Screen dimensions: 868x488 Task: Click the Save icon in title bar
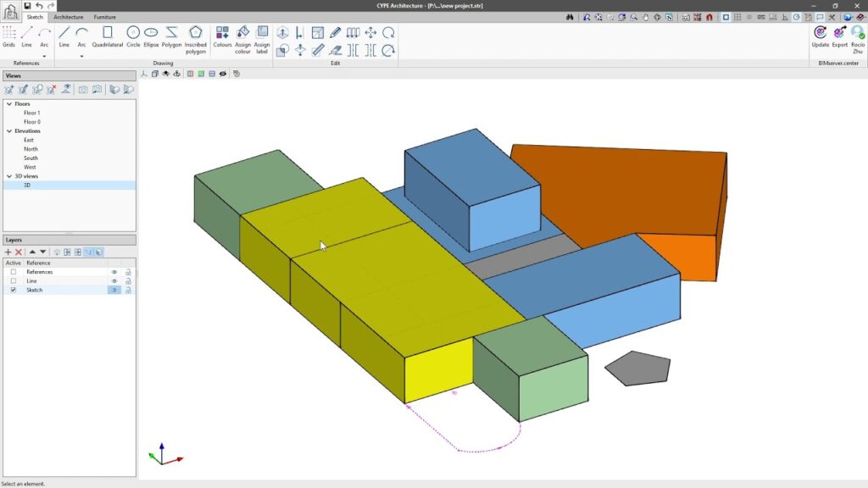point(27,6)
